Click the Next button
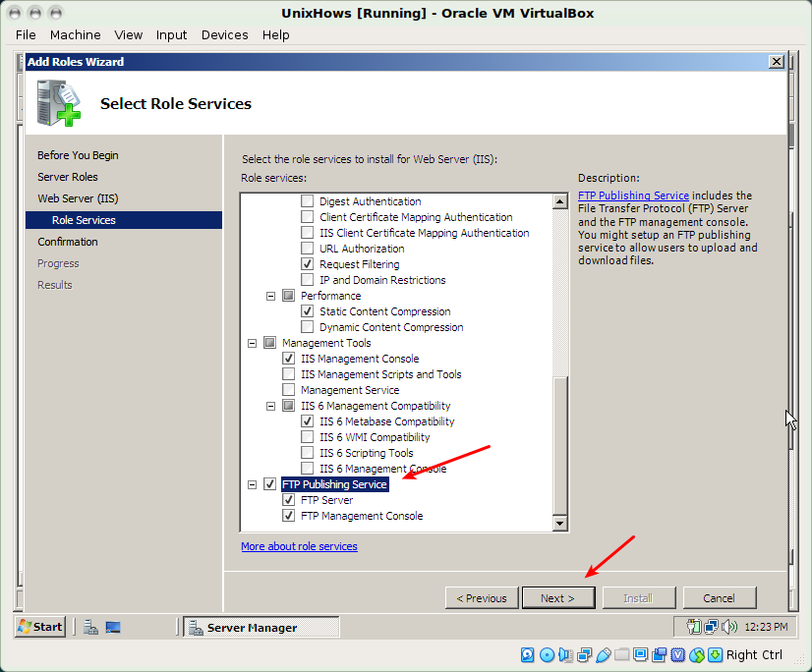The width and height of the screenshot is (812, 672). (x=558, y=598)
